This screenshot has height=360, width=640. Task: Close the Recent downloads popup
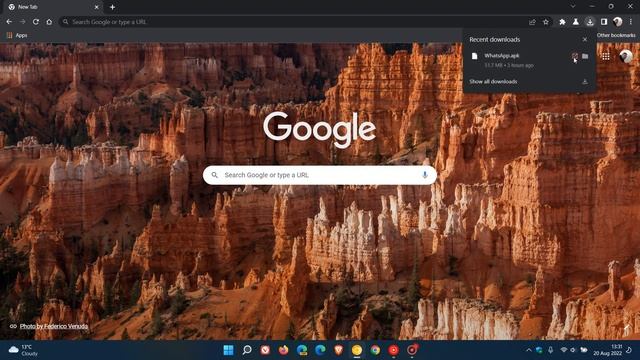coord(585,40)
